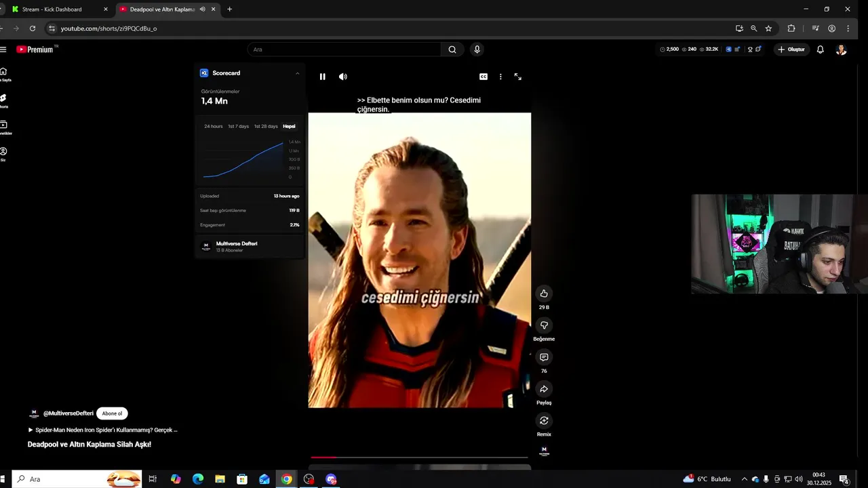The image size is (868, 488).
Task: Go to Ana Sayfa in sidebar
Action: pos(3,75)
